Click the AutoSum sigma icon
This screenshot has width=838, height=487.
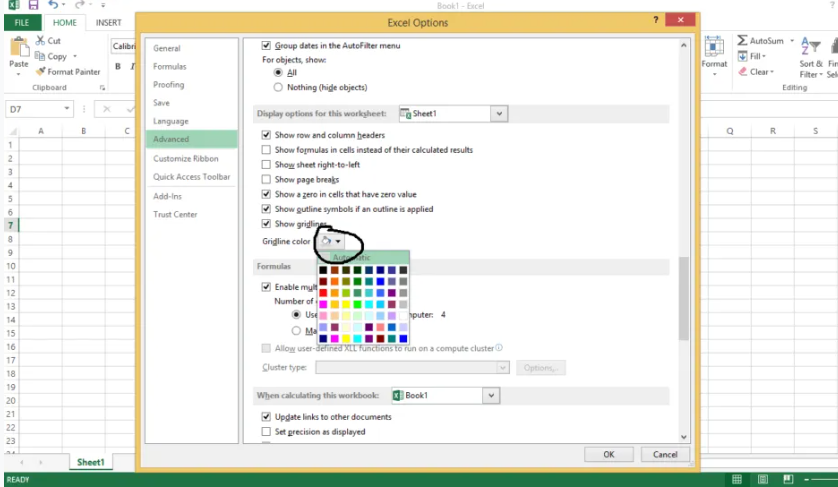pos(742,41)
